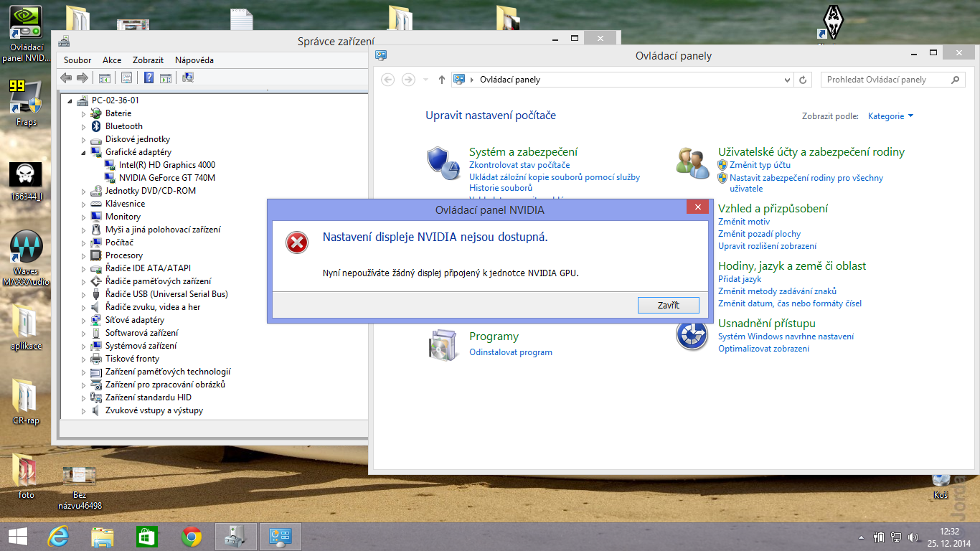Click Přidat jazyk link
The image size is (980, 551).
click(x=740, y=279)
